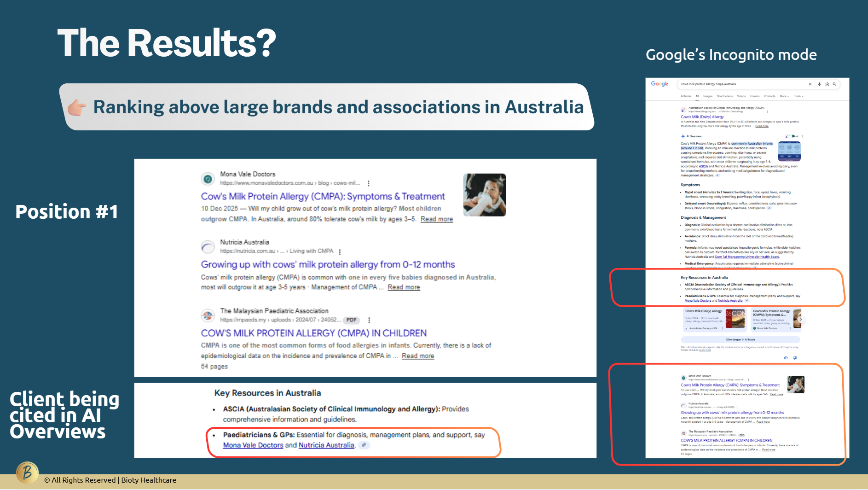
Task: Advance the source cards carousel with the arrow
Action: (801, 320)
